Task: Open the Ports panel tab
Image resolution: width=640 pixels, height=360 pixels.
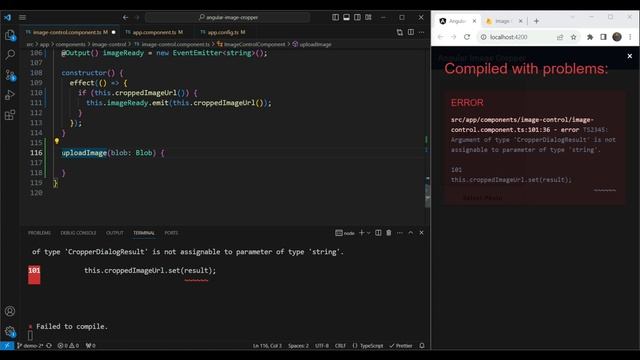Action: (171, 233)
